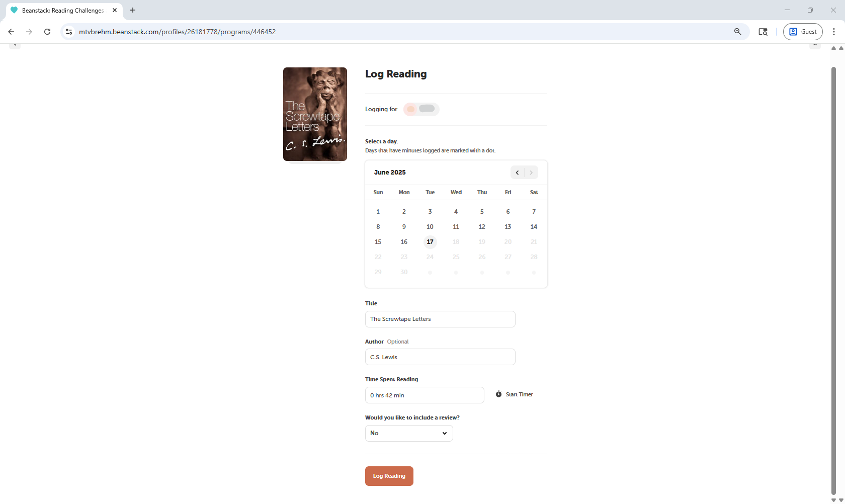Select June 4 in the calendar
This screenshot has height=504, width=845.
click(456, 212)
